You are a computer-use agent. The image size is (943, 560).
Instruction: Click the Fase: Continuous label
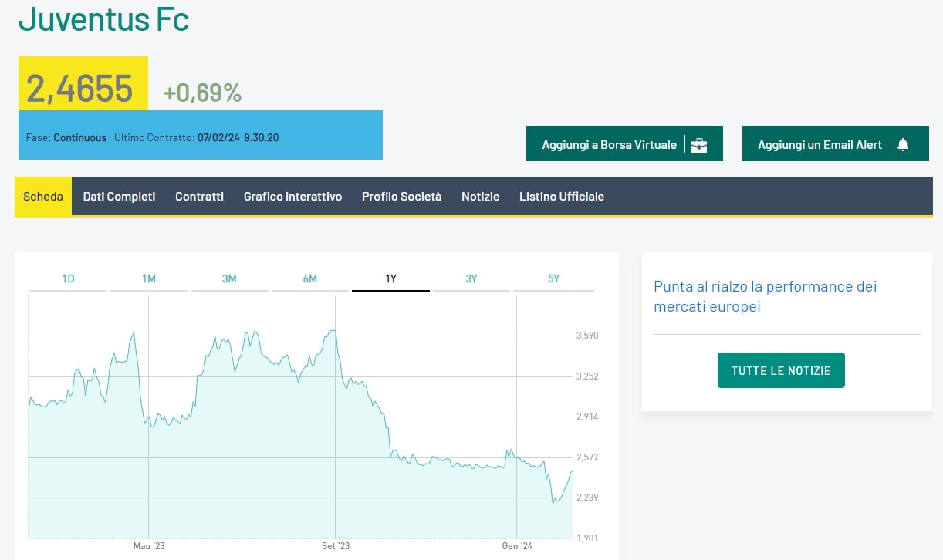(x=66, y=138)
